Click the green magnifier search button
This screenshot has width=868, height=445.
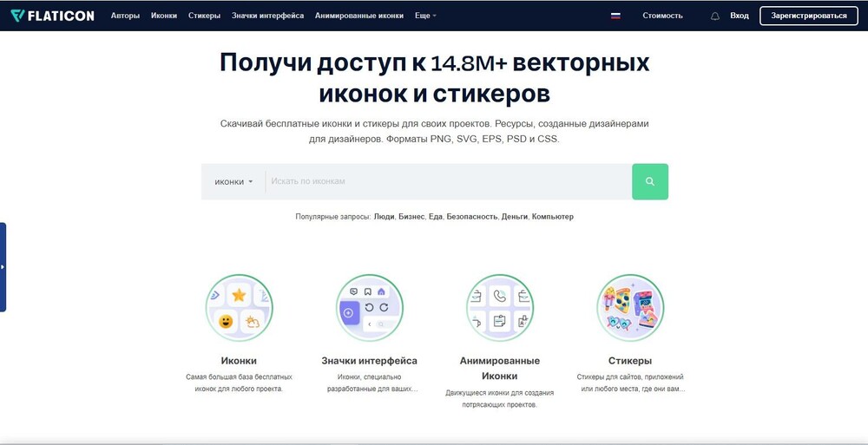[650, 181]
